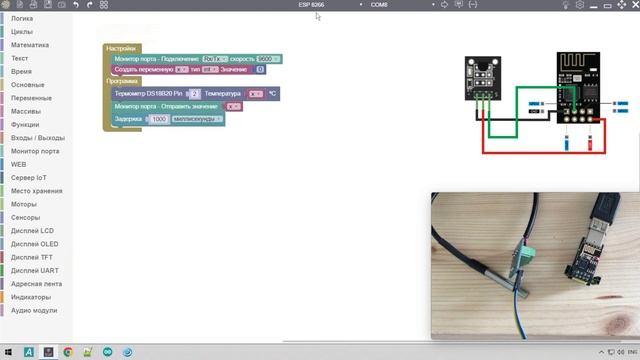Viewport: 640px width, 360px height.
Task: Open the Индикаторы category
Action: 31,297
